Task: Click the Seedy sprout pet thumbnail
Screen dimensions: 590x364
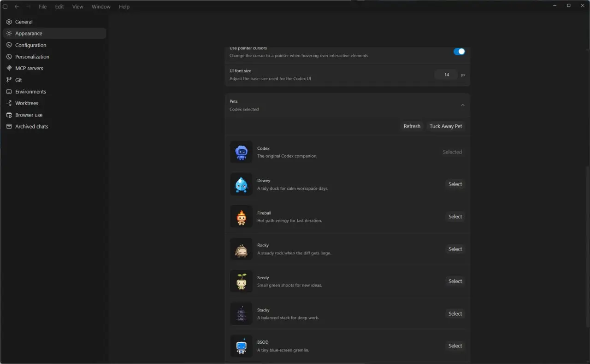Action: pyautogui.click(x=241, y=281)
